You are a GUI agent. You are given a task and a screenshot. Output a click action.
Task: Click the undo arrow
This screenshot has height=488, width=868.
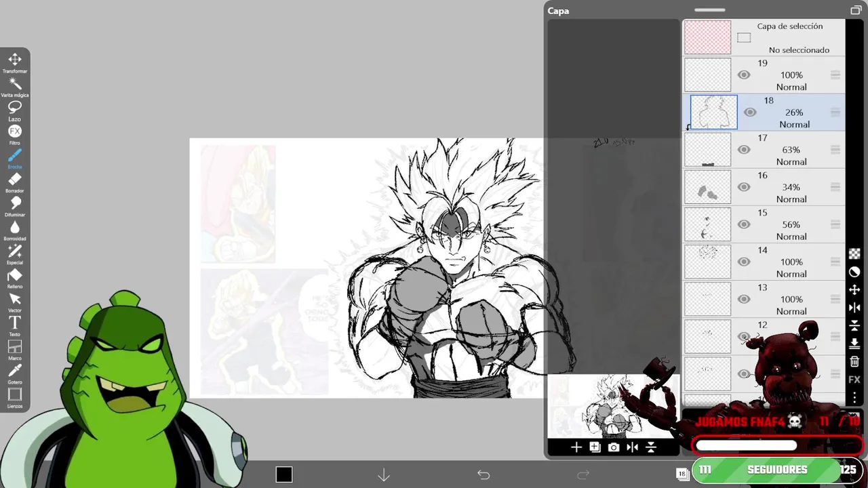(x=484, y=474)
